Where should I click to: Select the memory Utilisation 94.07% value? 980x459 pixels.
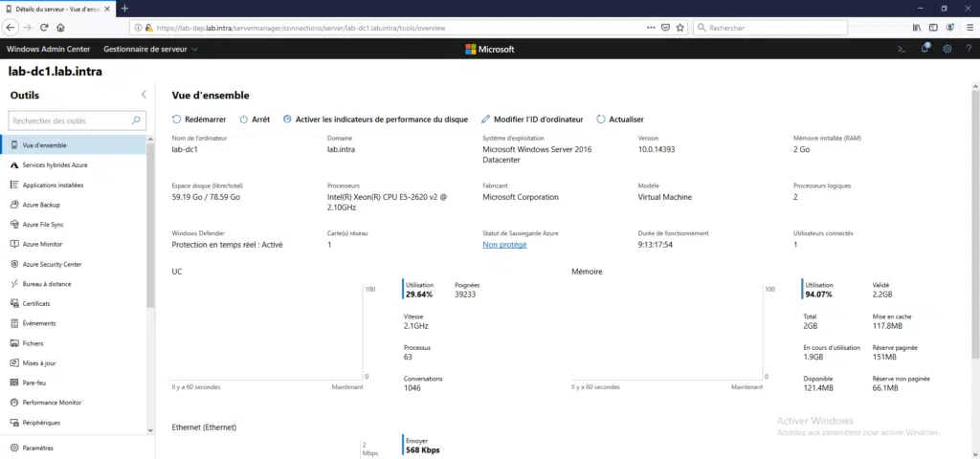pos(819,295)
